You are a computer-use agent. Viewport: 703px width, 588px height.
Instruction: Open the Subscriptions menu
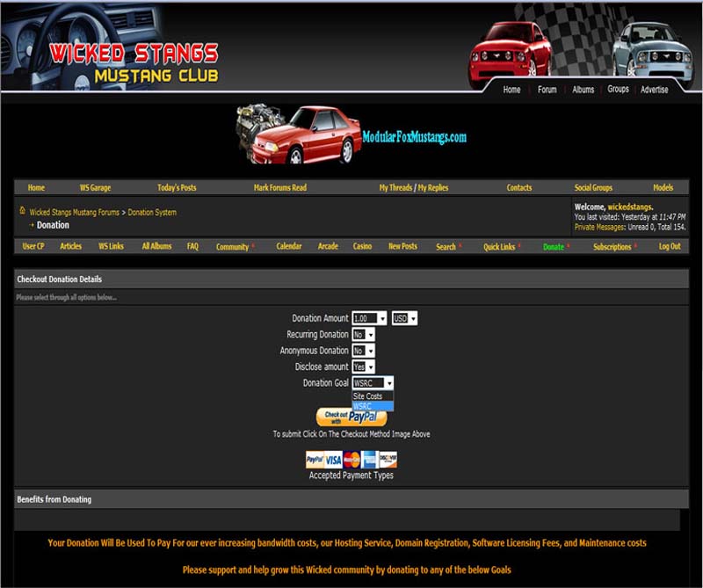614,247
